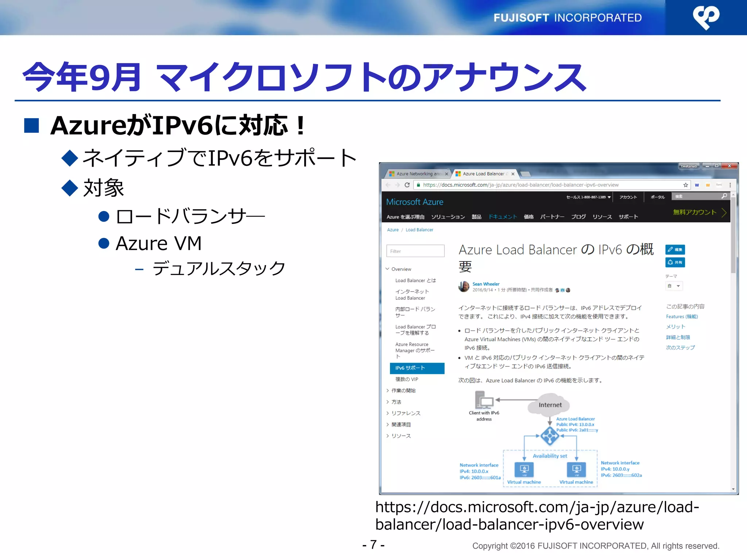Click the page vertical scrollbar thumb
The height and width of the screenshot is (560, 747).
733,235
